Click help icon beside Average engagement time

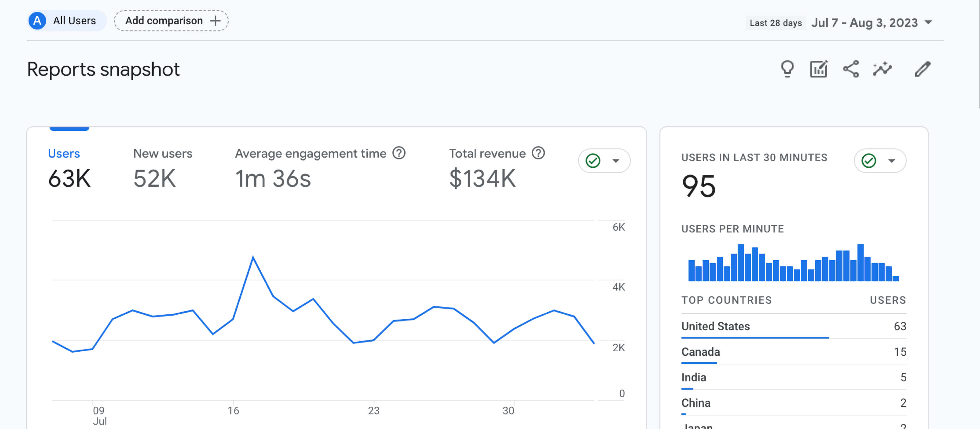[399, 153]
